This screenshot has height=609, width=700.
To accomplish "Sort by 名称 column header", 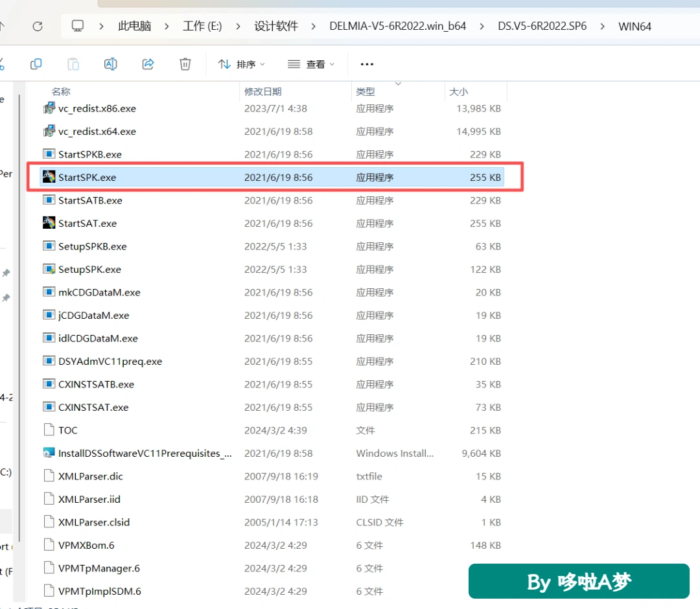I will [x=61, y=91].
